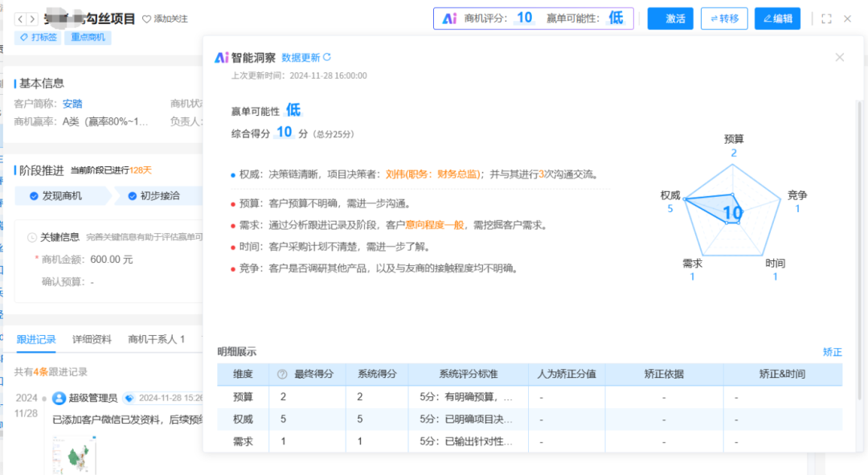Navigate back with the left arrow icon

[x=20, y=18]
